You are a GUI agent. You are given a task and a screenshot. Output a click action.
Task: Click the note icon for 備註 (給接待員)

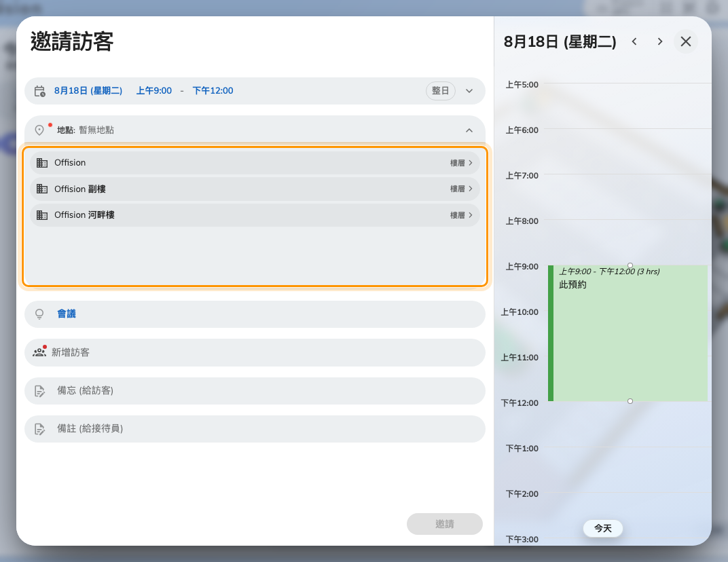coord(40,429)
